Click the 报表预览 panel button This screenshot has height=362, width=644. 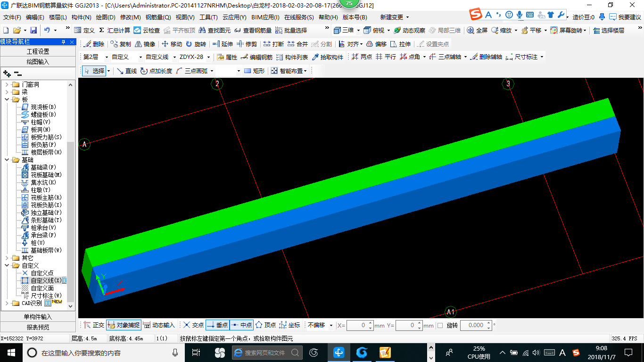(38, 327)
